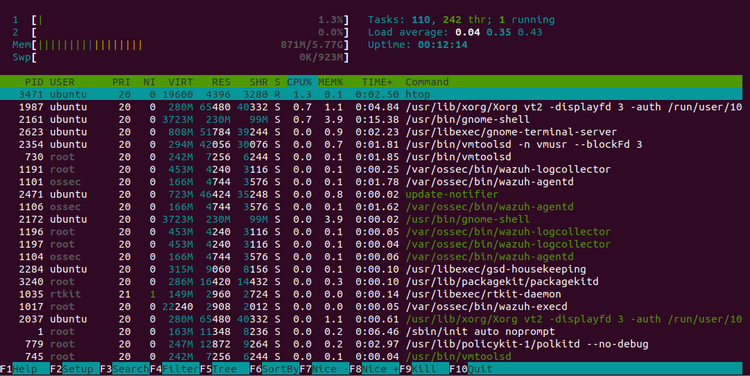
Task: Open F2 Setup menu
Action: click(x=75, y=369)
